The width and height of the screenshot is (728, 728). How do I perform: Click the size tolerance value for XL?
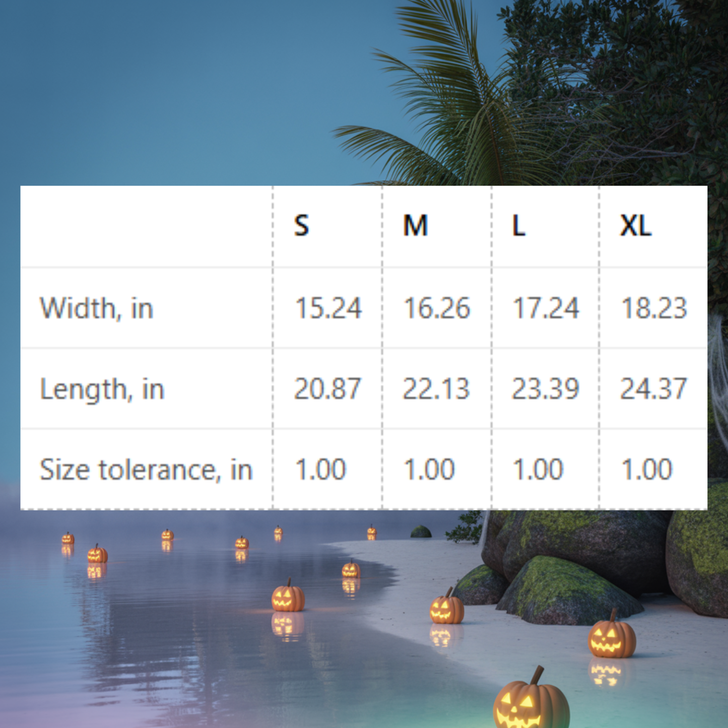[647, 470]
